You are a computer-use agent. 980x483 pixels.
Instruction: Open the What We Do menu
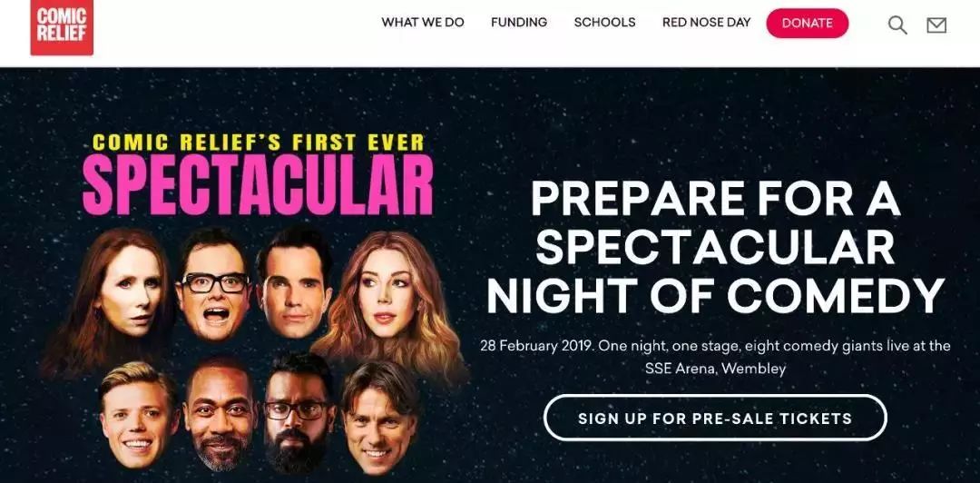pyautogui.click(x=423, y=23)
